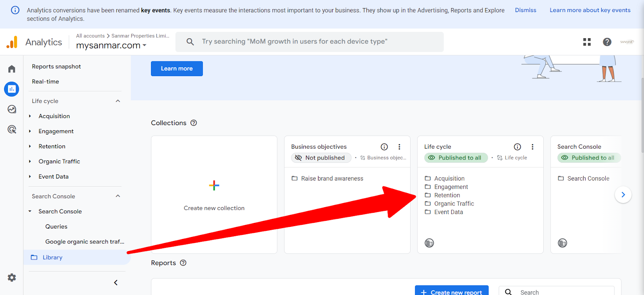Click the Life cycle linked template icon
The image size is (644, 295).
coord(500,158)
